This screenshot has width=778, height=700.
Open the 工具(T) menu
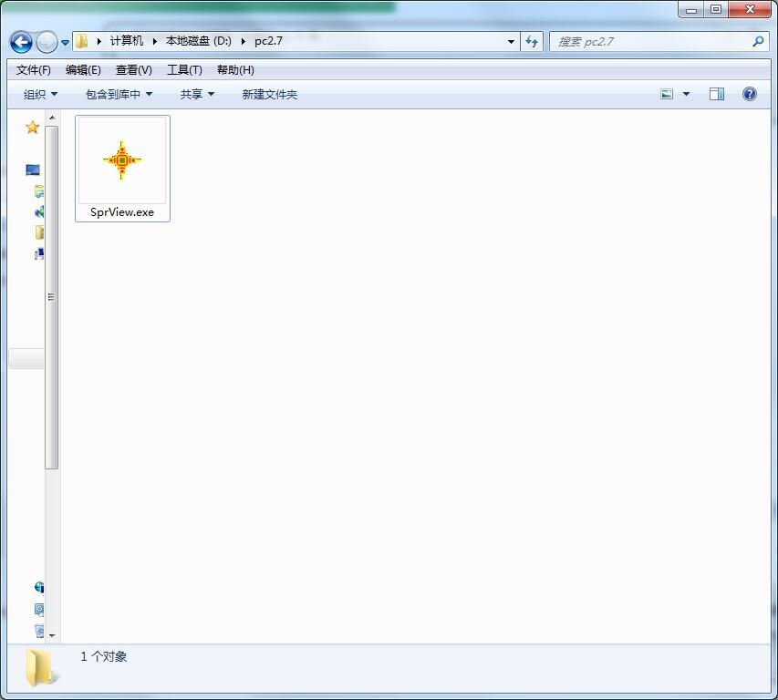pyautogui.click(x=183, y=70)
